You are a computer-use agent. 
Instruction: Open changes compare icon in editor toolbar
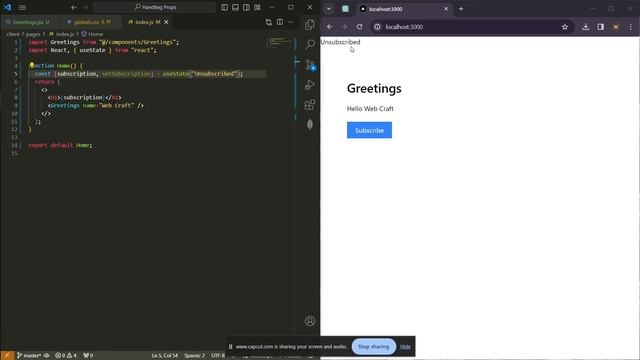tap(269, 22)
